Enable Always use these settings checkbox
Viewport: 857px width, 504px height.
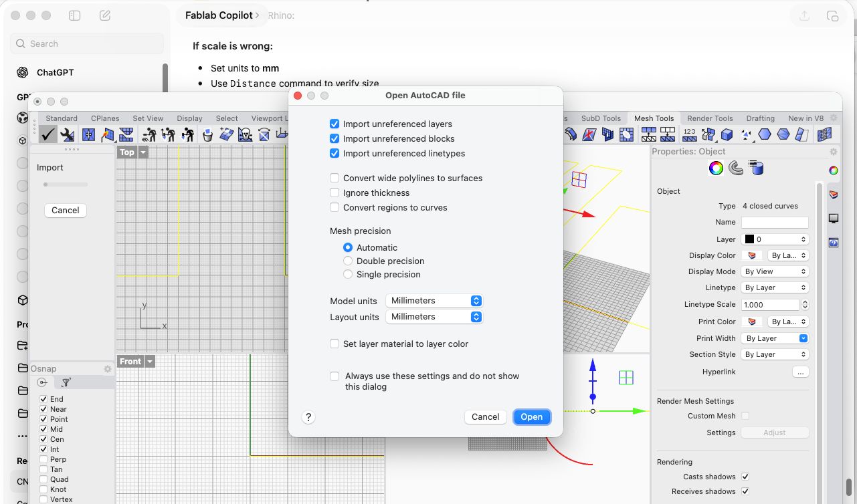tap(335, 376)
